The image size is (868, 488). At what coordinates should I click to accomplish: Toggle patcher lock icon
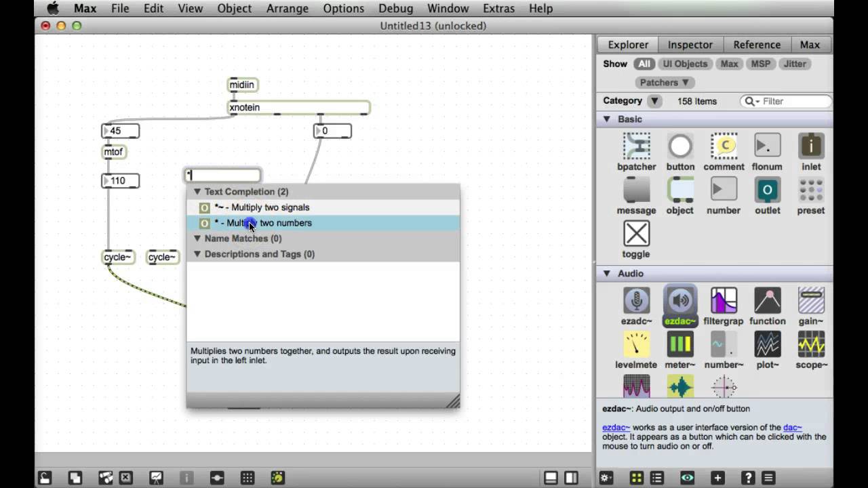[x=44, y=478]
